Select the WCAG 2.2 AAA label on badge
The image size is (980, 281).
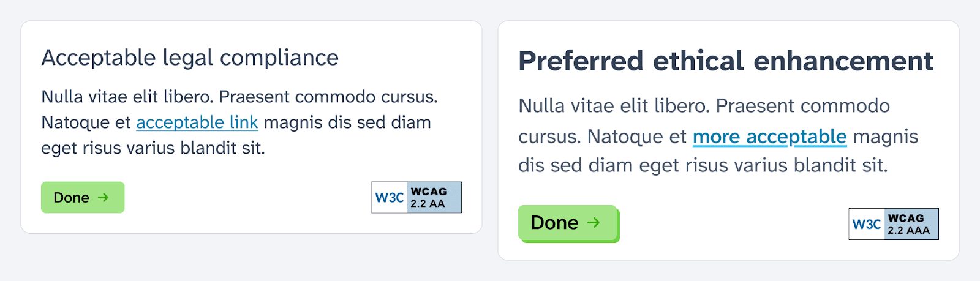(x=909, y=224)
